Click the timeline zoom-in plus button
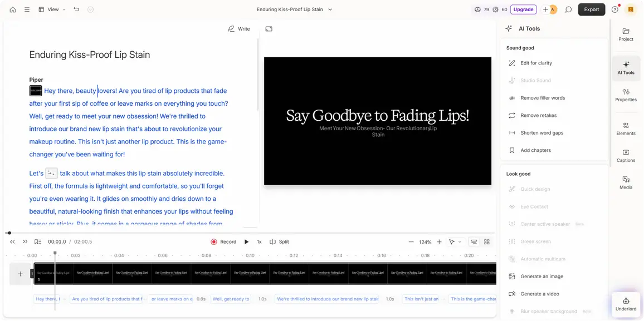 439,242
